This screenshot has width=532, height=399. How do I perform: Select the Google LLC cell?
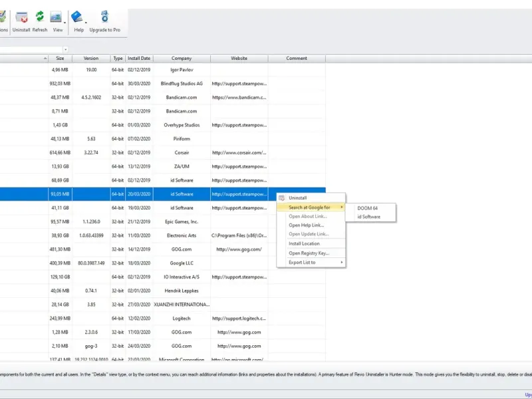pos(182,263)
